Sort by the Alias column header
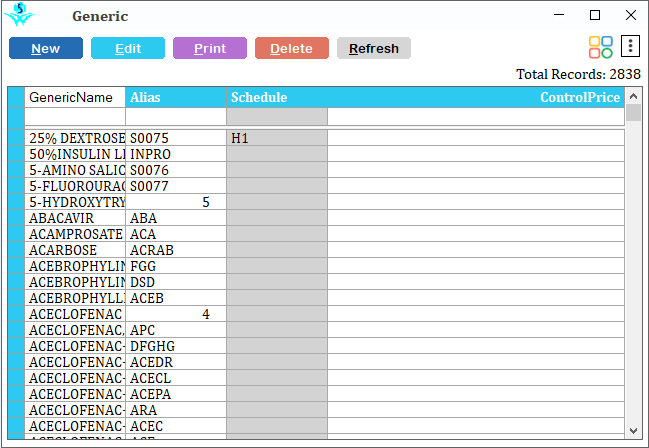 (176, 97)
